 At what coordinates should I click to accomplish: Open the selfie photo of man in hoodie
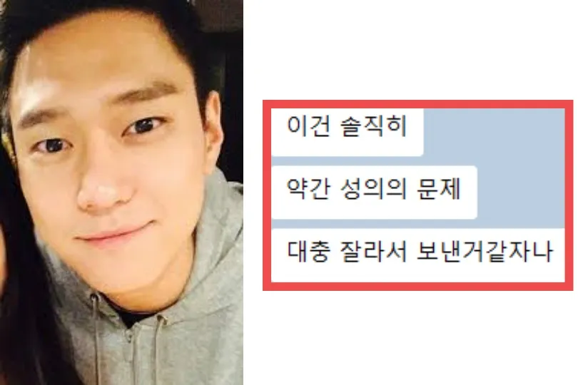[x=121, y=192]
